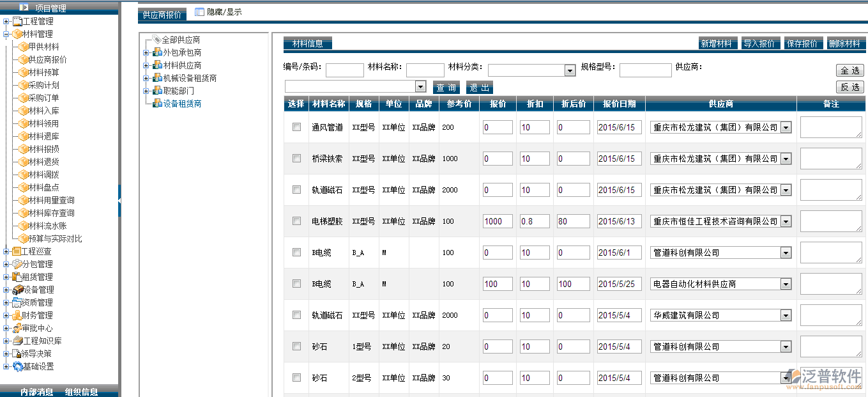Click the 全部供应商 tag icon

pyautogui.click(x=157, y=40)
